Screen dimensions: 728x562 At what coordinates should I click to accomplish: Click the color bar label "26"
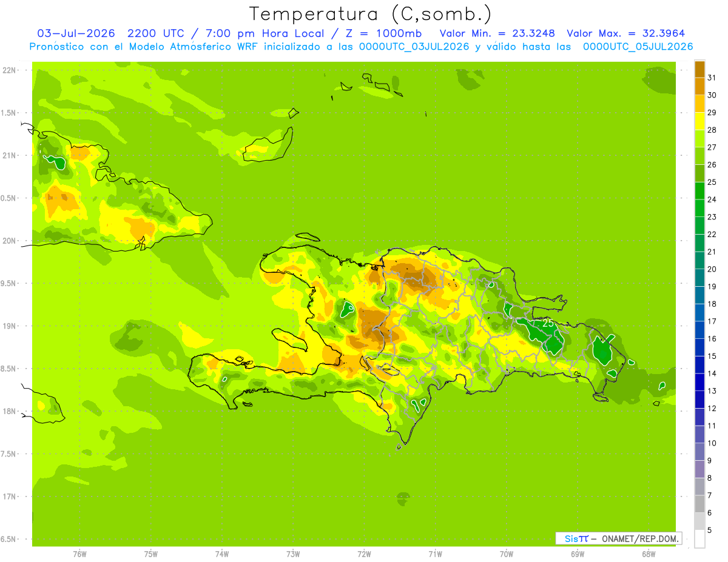(712, 165)
